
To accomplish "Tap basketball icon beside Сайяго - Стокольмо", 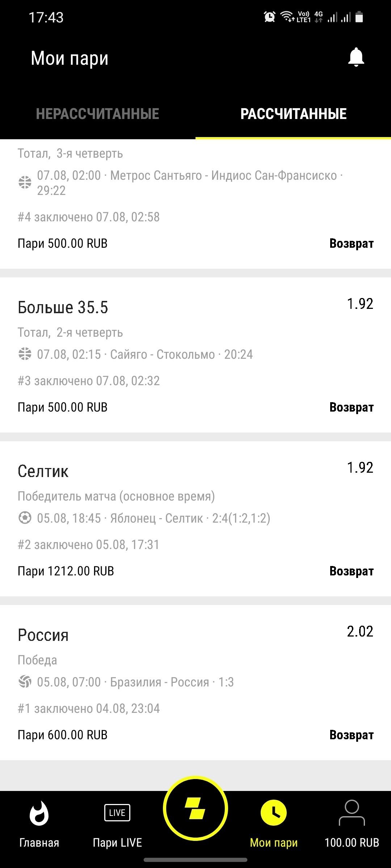I will (25, 354).
